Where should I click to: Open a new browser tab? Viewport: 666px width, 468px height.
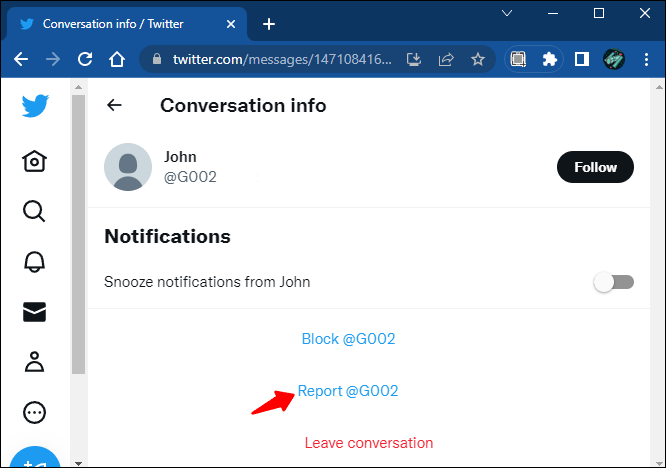point(268,24)
